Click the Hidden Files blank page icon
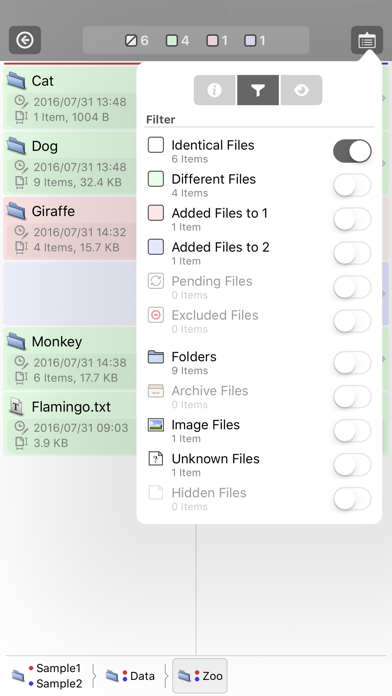 click(x=156, y=493)
